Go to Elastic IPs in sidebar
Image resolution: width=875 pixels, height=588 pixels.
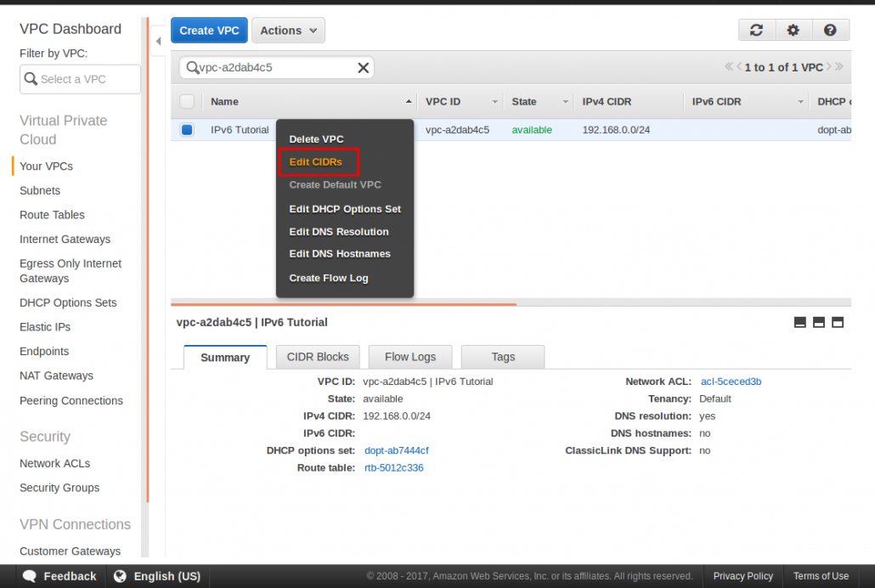point(45,327)
